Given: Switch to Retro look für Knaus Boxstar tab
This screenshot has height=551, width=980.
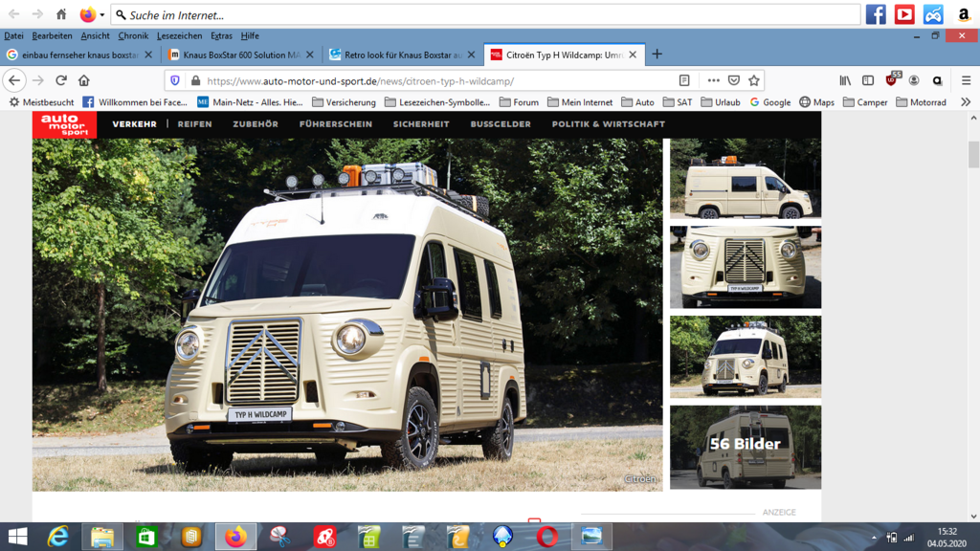Looking at the screenshot, I should tap(402, 55).
